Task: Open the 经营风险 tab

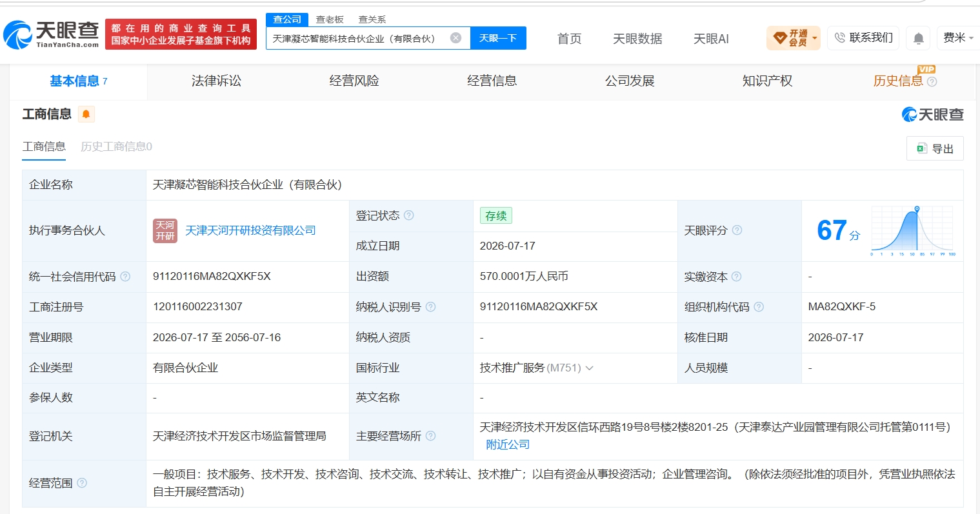Action: [x=354, y=81]
